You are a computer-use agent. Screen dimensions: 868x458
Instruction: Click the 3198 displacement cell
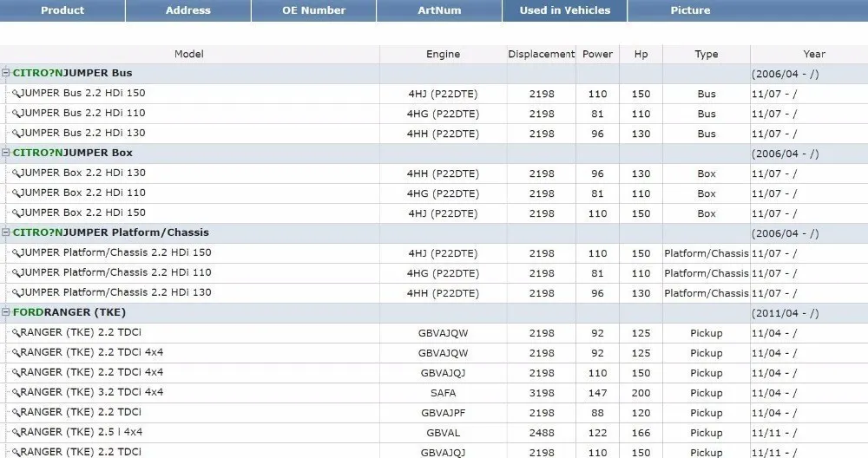pos(542,393)
